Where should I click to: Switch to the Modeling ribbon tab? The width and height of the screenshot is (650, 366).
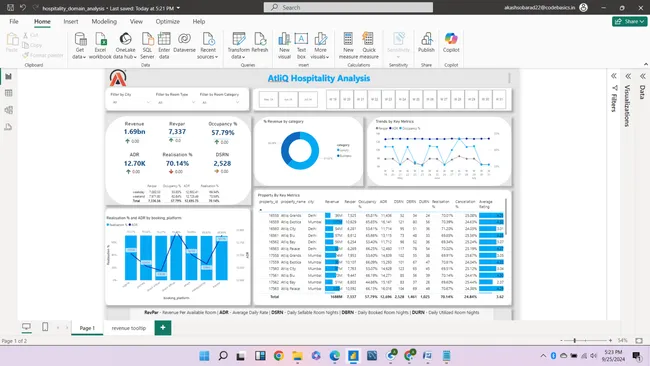(x=104, y=22)
